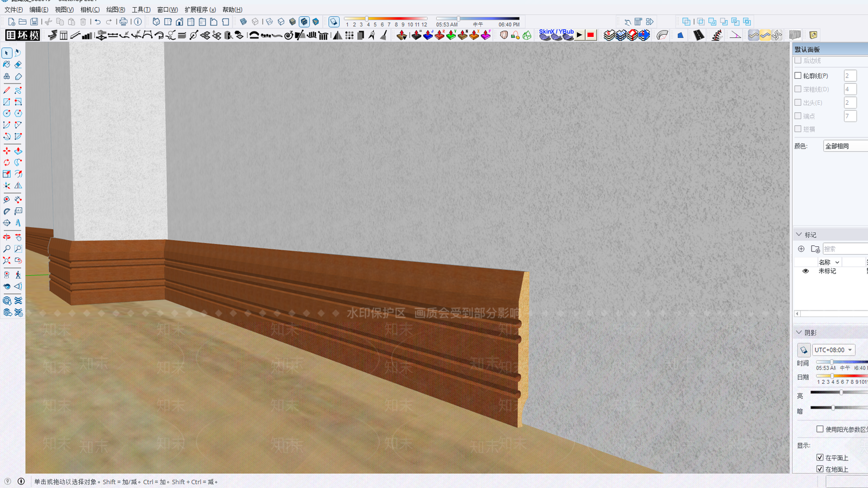868x488 pixels.
Task: Activate the Move tool
Action: (x=7, y=151)
